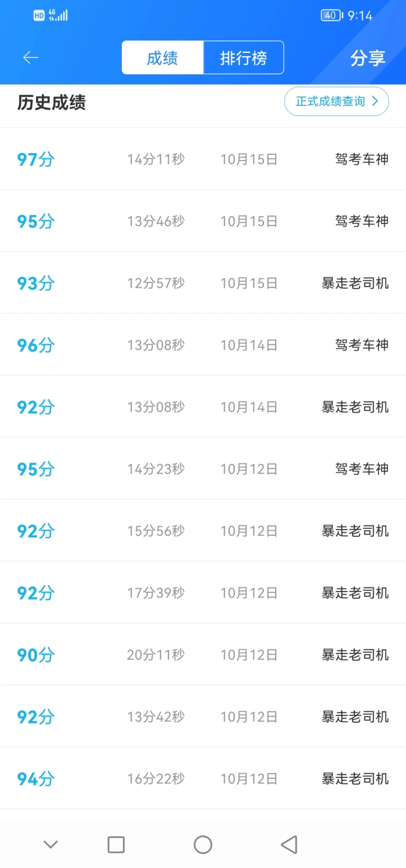Open the 95分 record with 14分23秒
Image resolution: width=406 pixels, height=868 pixels.
[x=203, y=469]
